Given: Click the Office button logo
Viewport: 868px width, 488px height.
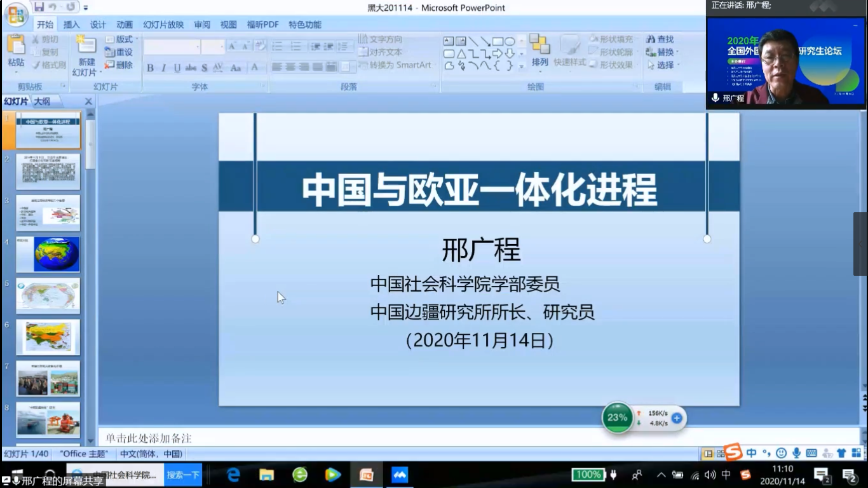Looking at the screenshot, I should (x=15, y=14).
